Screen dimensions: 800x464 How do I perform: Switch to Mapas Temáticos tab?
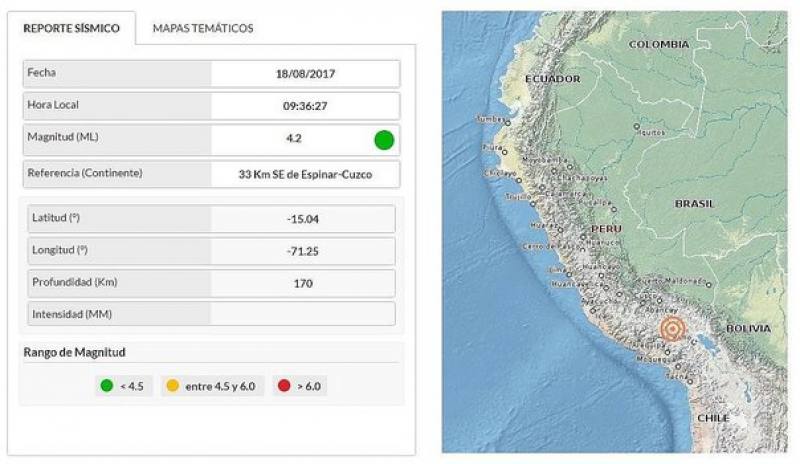click(x=203, y=28)
